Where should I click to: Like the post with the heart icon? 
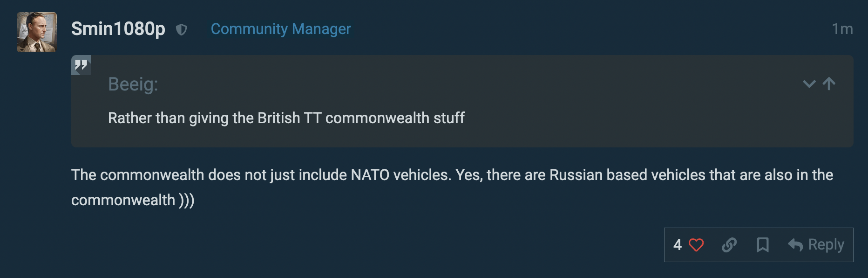pyautogui.click(x=696, y=245)
